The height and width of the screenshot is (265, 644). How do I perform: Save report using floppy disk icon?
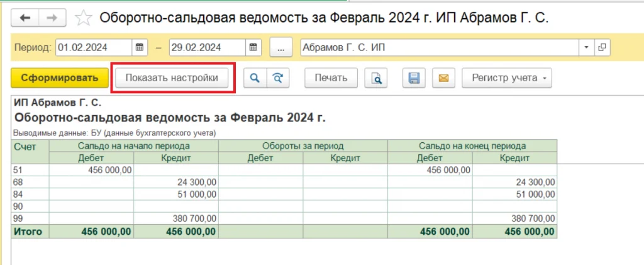414,78
